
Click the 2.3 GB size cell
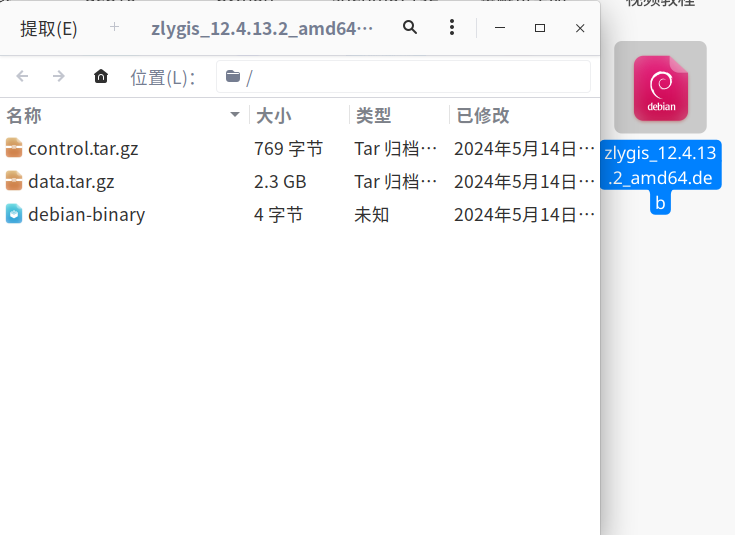(280, 181)
